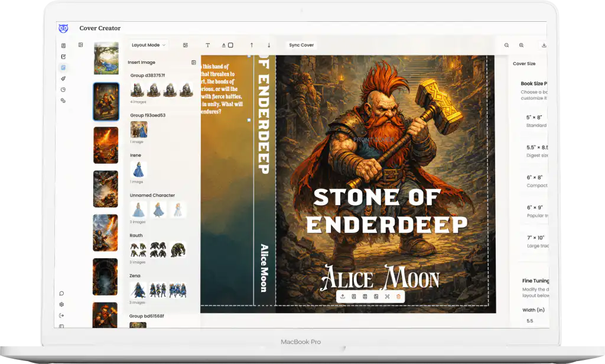Select the back cover blurb text
Viewport: 605px width, 364px height.
(222, 89)
